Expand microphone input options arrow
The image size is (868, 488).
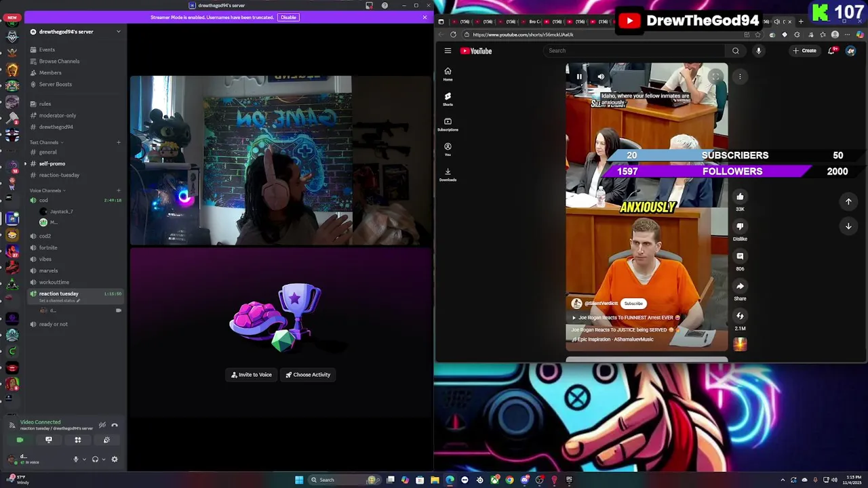(84, 459)
